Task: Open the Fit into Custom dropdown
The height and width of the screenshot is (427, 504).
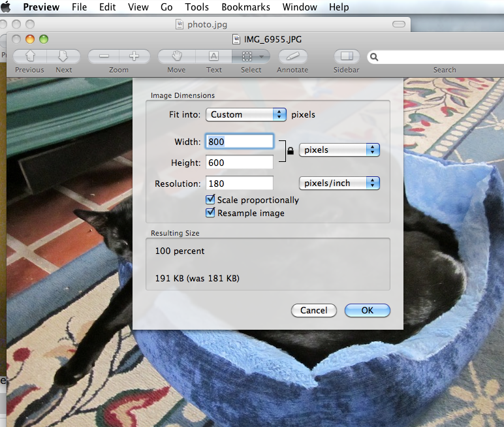Action: pyautogui.click(x=246, y=114)
